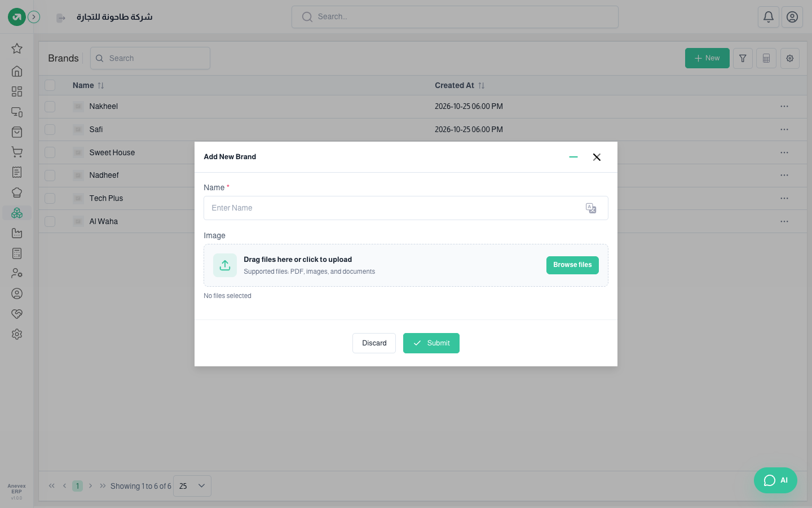This screenshot has width=812, height=508.
Task: Check the Safi row checkbox
Action: 50,129
